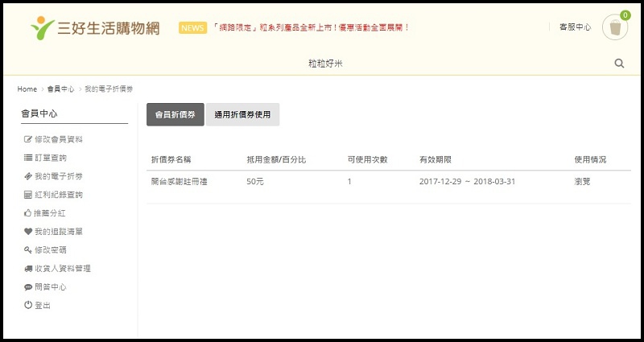
Task: Go to 會員中心 in the breadcrumb
Action: (61, 89)
